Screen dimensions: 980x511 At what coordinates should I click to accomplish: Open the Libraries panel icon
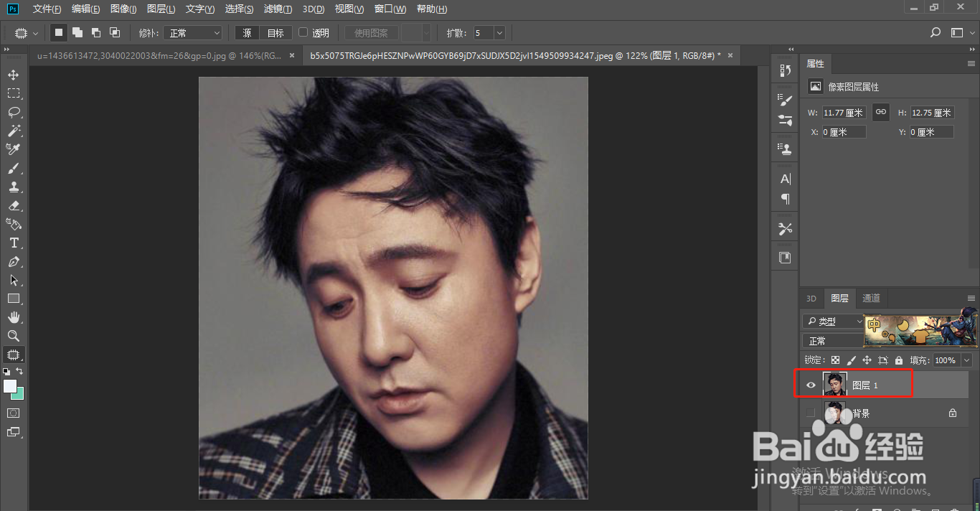point(785,258)
